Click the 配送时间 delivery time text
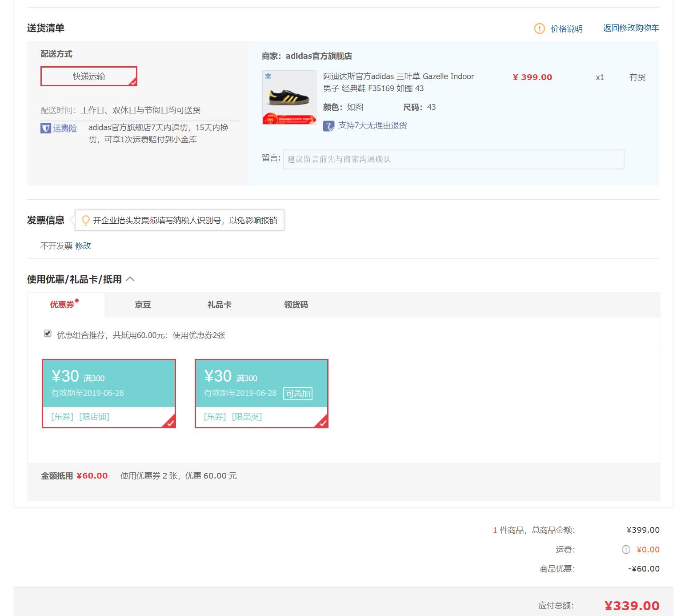 pyautogui.click(x=120, y=110)
